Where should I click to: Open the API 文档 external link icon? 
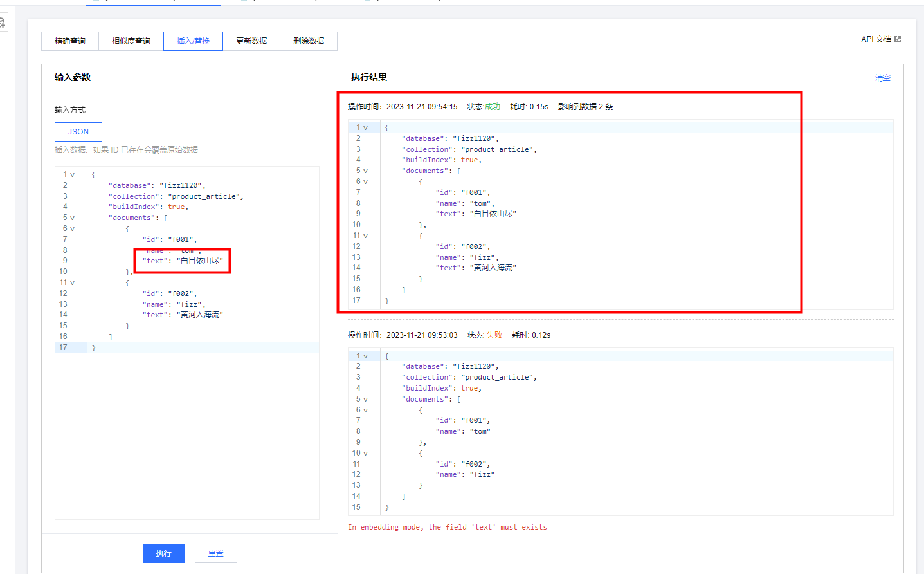click(898, 39)
